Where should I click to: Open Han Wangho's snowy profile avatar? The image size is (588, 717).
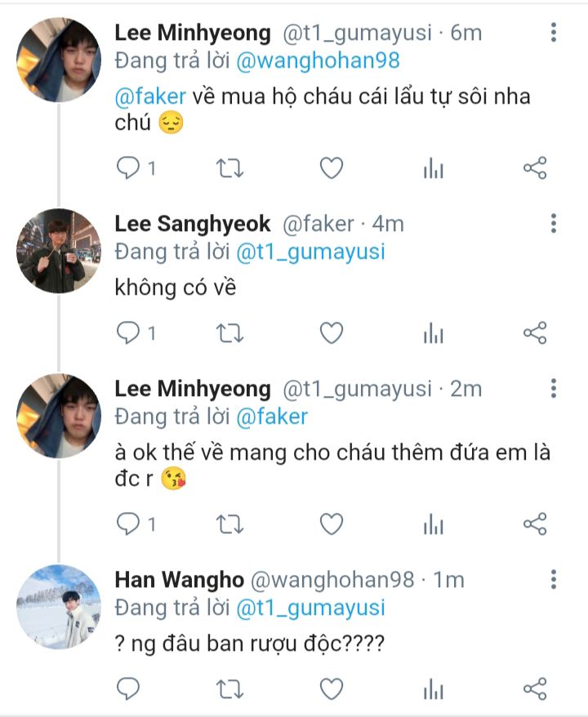point(59,607)
